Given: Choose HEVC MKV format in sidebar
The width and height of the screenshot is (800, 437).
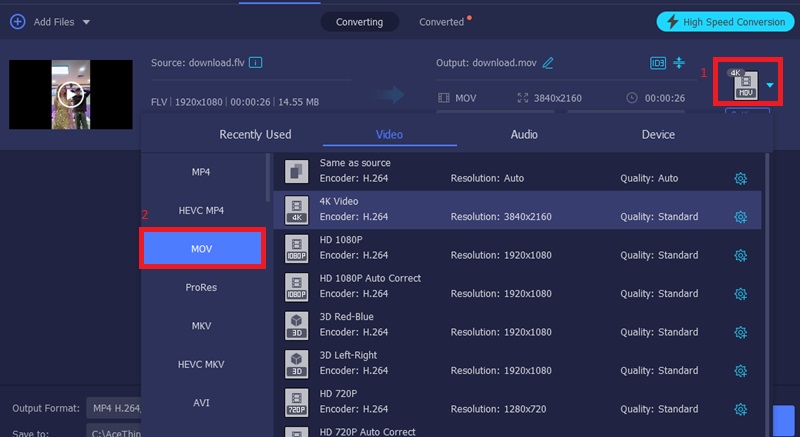Looking at the screenshot, I should (201, 365).
